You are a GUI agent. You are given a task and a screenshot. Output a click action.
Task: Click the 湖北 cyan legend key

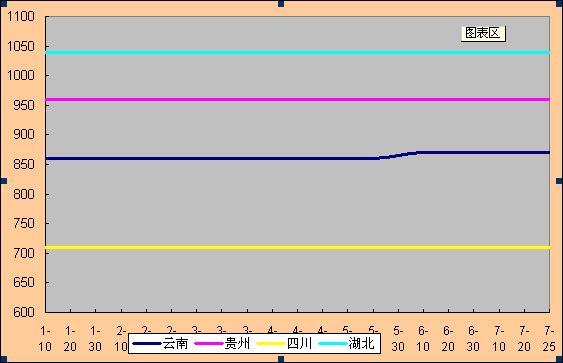[333, 344]
